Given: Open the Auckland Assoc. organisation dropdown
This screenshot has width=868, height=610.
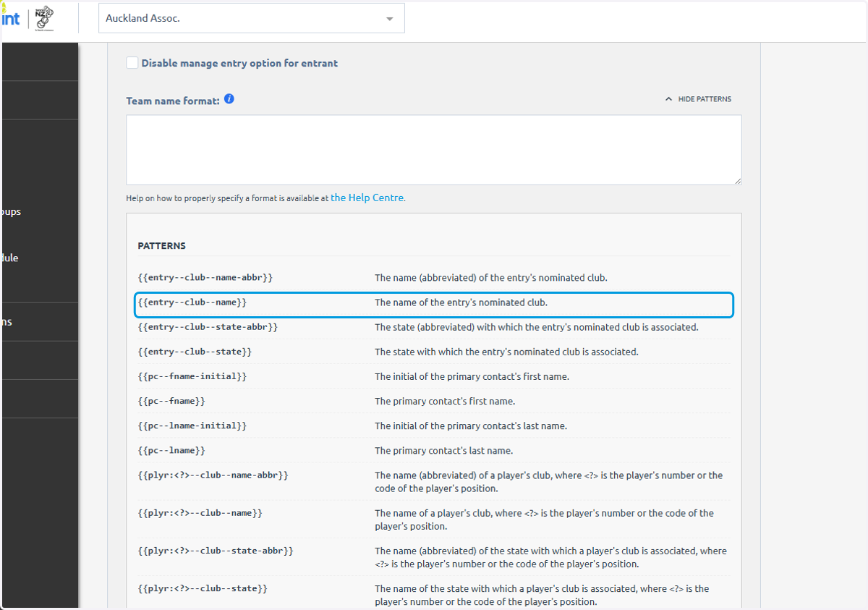Looking at the screenshot, I should [x=251, y=19].
